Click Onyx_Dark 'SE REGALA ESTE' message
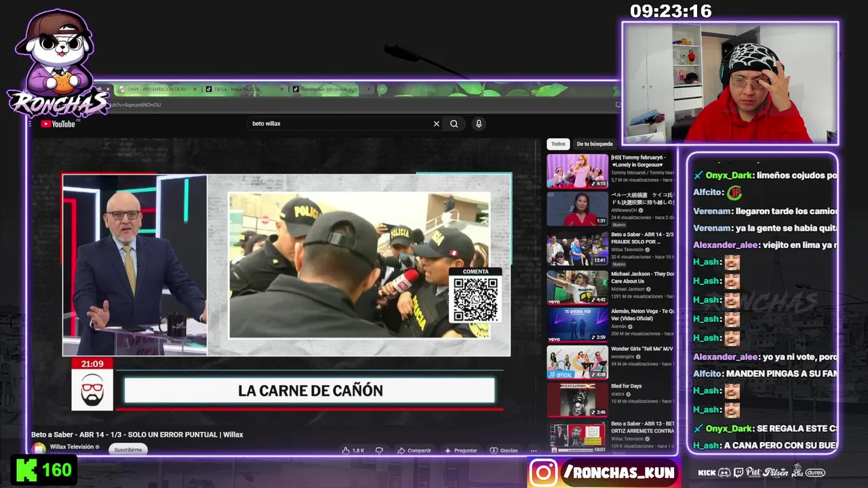The width and height of the screenshot is (868, 488). 765,428
